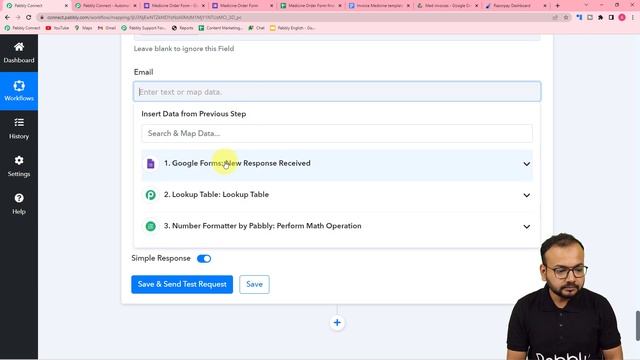Go back with the browser back arrow
Image resolution: width=640 pixels, height=360 pixels.
[x=7, y=18]
